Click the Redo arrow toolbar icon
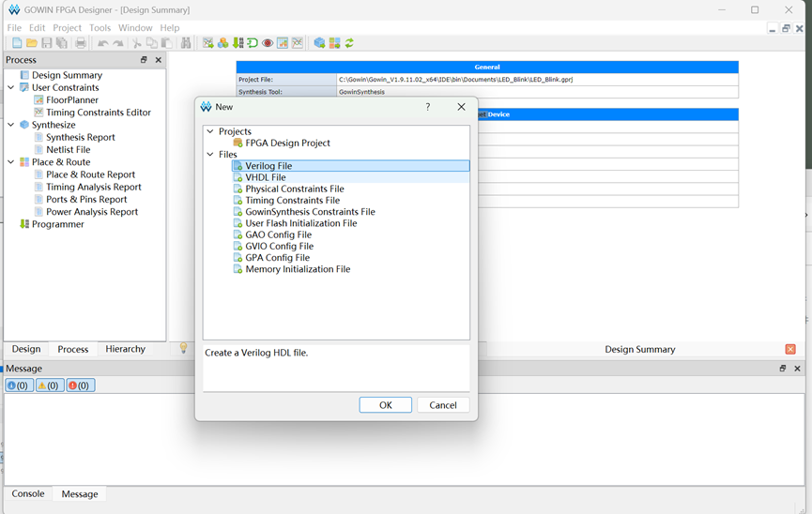The height and width of the screenshot is (514, 812). (118, 43)
